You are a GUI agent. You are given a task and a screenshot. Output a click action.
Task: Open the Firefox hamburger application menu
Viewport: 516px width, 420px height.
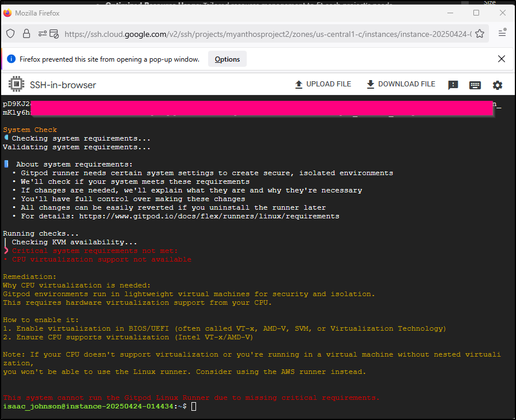click(x=502, y=34)
